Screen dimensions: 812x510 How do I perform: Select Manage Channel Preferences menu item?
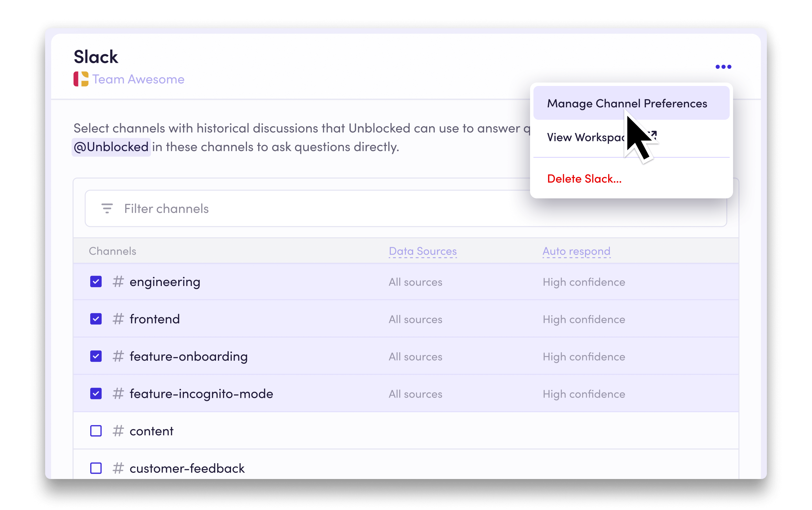click(631, 103)
